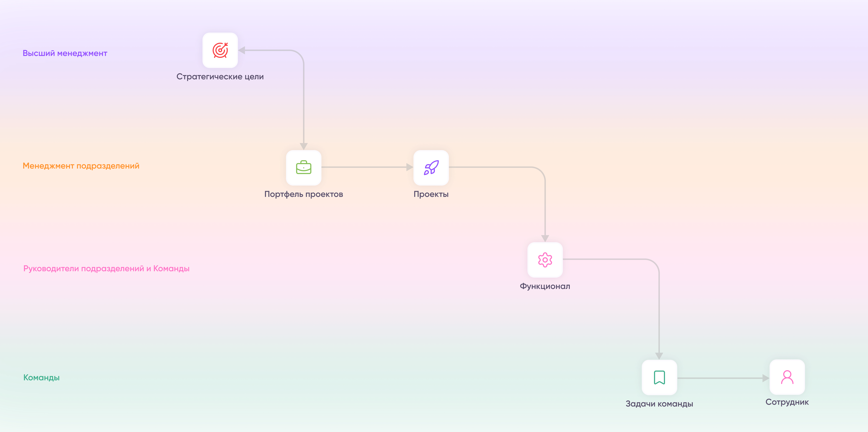Screen dimensions: 868x432
Task: Click arrowhead above the Задачи команды card
Action: 659,356
